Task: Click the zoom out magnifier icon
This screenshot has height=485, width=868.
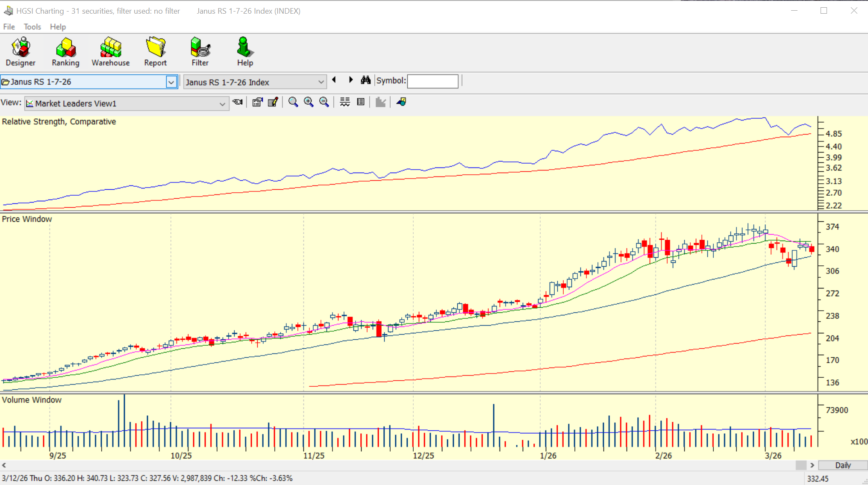Action: [324, 102]
